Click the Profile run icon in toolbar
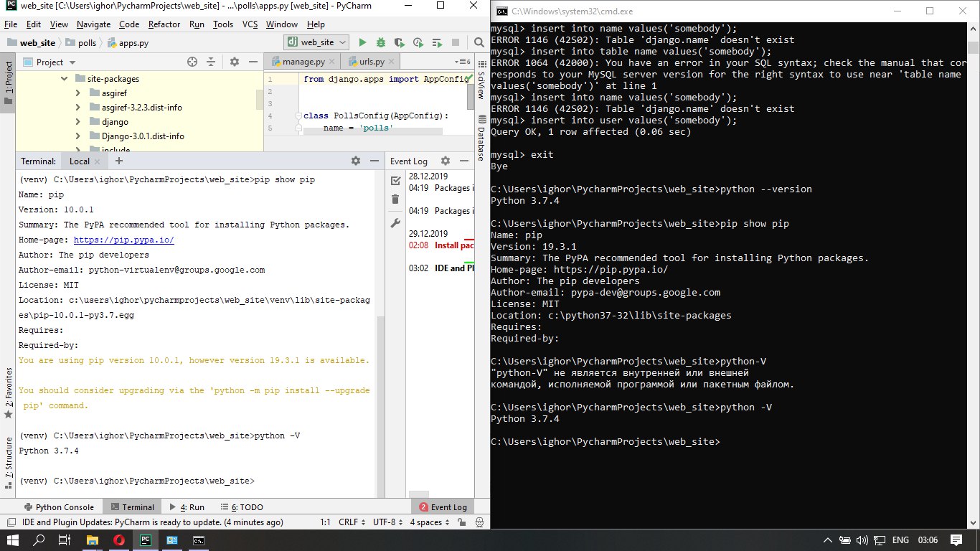 pyautogui.click(x=417, y=43)
